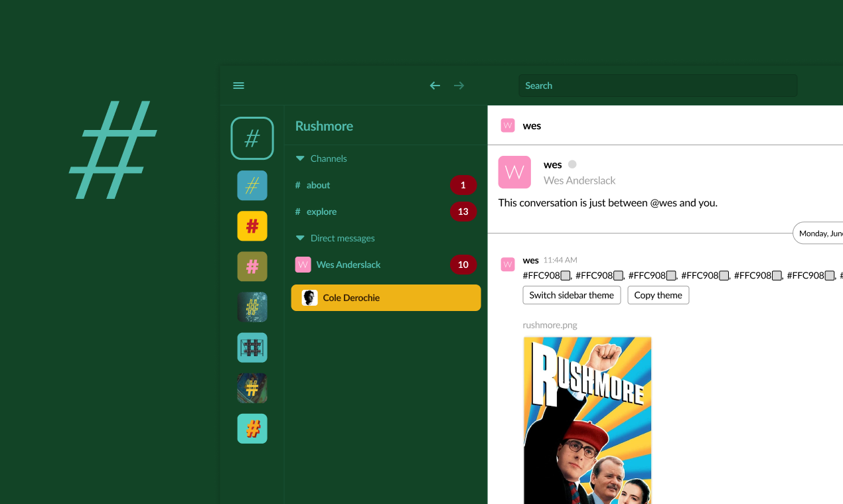Image resolution: width=843 pixels, height=504 pixels.
Task: Collapse the Channels section
Action: coord(299,158)
